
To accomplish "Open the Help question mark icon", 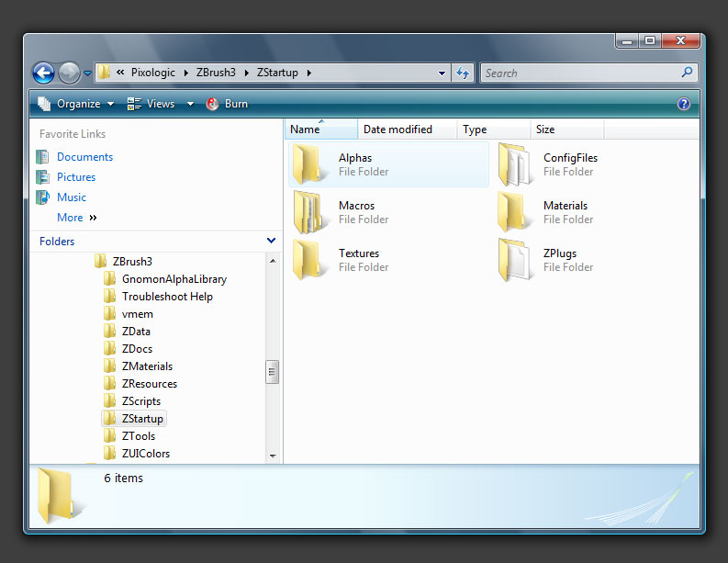I will (683, 105).
